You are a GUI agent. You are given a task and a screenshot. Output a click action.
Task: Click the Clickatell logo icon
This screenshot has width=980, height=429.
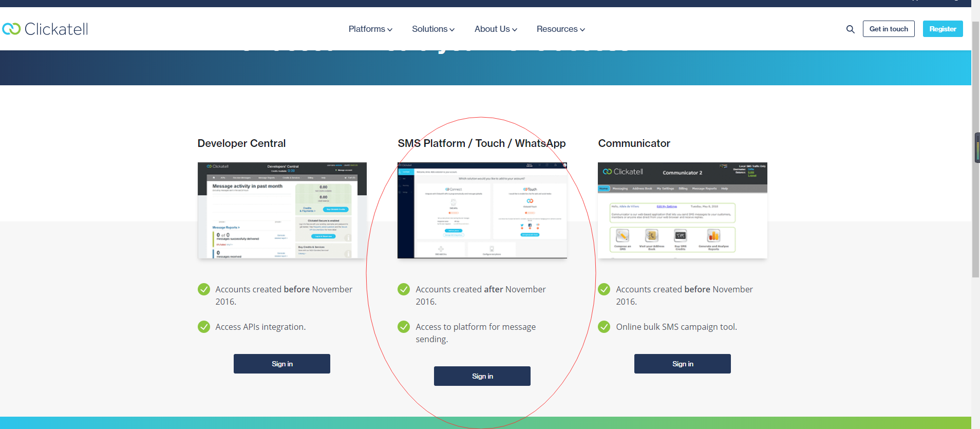click(11, 29)
